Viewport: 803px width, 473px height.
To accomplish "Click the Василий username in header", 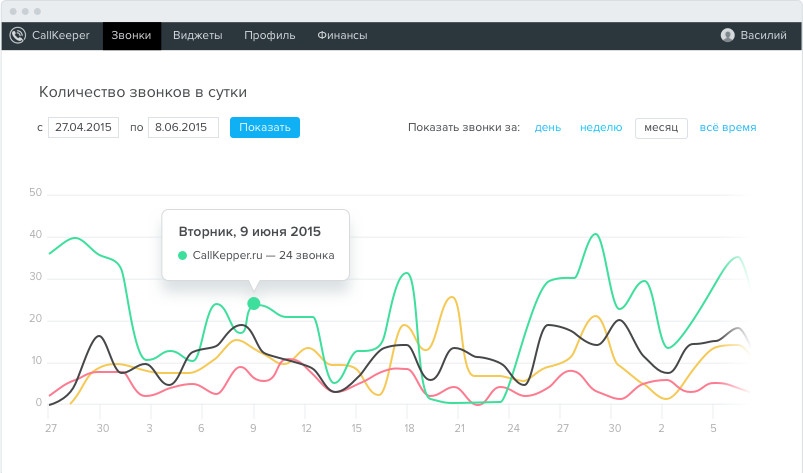I will (762, 35).
